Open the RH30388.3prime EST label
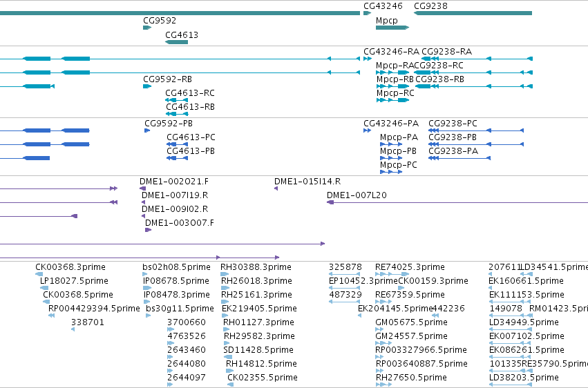Viewport: 588px width, 388px height. 256,267
